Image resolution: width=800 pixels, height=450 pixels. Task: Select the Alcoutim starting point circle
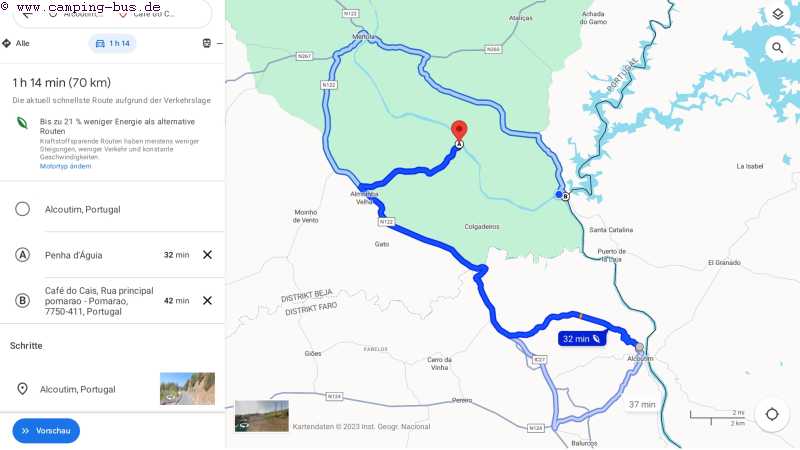[x=22, y=209]
